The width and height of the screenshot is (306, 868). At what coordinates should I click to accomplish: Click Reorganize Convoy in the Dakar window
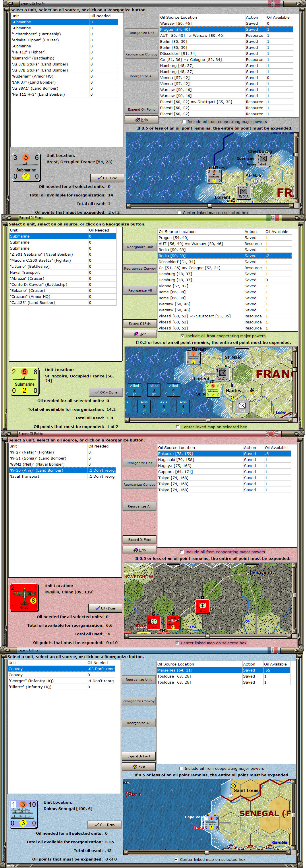[139, 701]
